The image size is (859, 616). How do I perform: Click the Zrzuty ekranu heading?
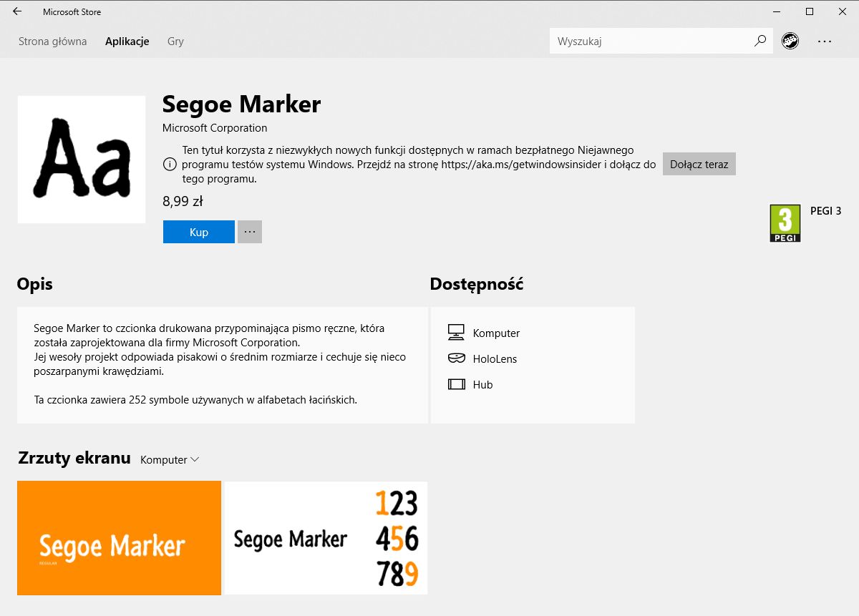click(x=74, y=458)
